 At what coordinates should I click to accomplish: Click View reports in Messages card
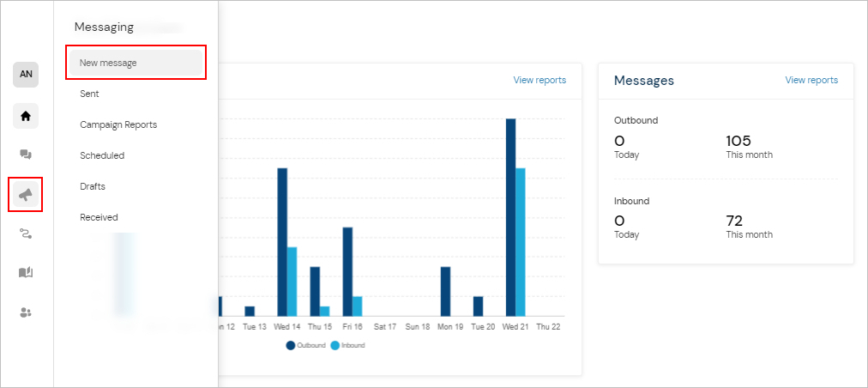point(811,80)
